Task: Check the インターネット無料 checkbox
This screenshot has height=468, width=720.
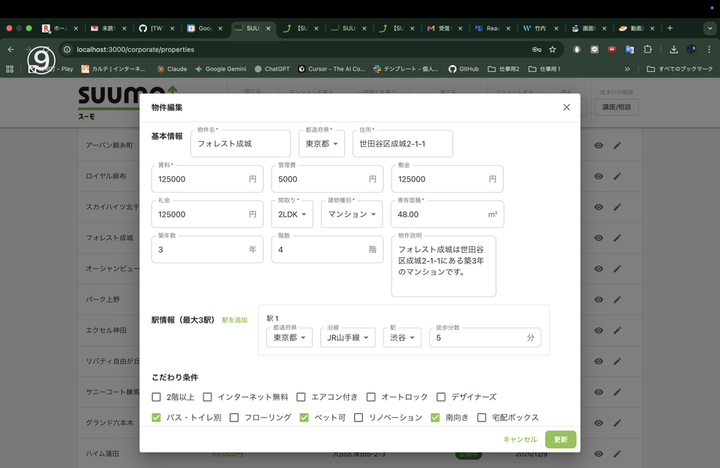Action: 208,397
